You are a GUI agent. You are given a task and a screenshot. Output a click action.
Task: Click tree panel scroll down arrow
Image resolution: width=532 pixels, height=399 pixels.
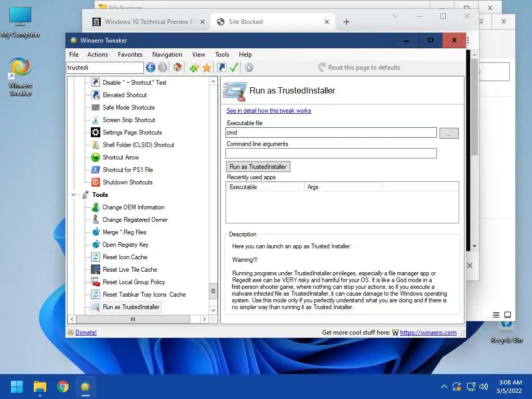pyautogui.click(x=213, y=310)
